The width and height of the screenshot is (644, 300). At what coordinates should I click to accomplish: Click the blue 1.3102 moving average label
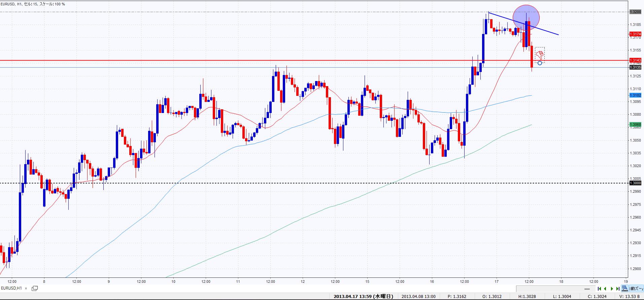(x=635, y=95)
